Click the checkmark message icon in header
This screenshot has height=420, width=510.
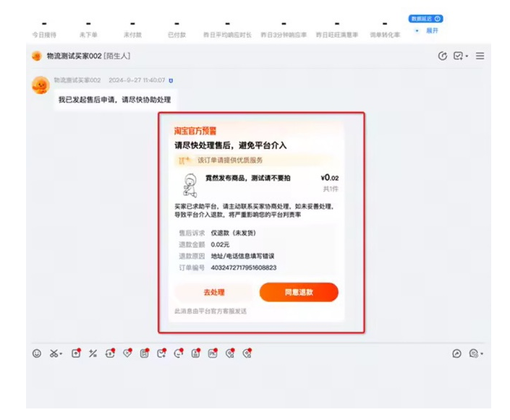[458, 56]
